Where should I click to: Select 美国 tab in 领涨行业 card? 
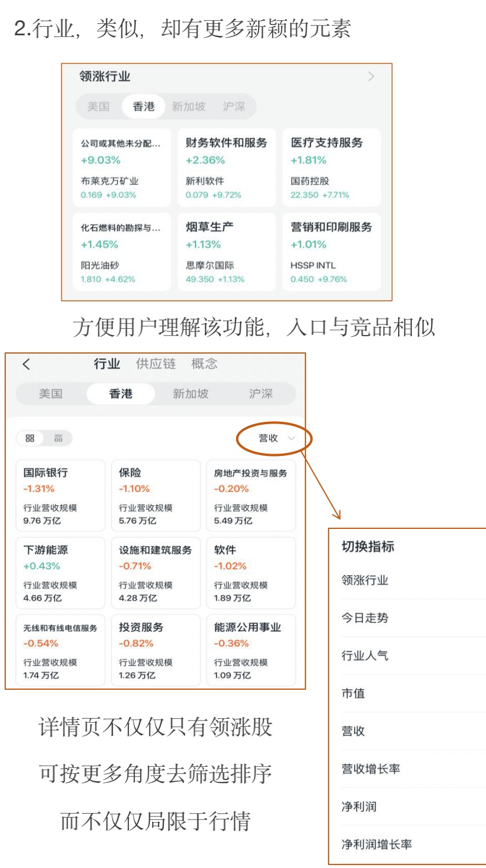[x=98, y=106]
